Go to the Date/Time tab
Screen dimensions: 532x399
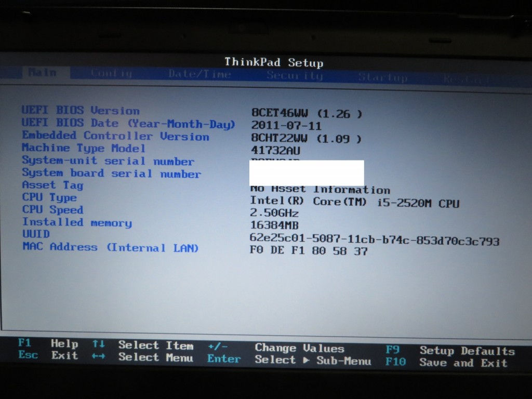(x=199, y=74)
